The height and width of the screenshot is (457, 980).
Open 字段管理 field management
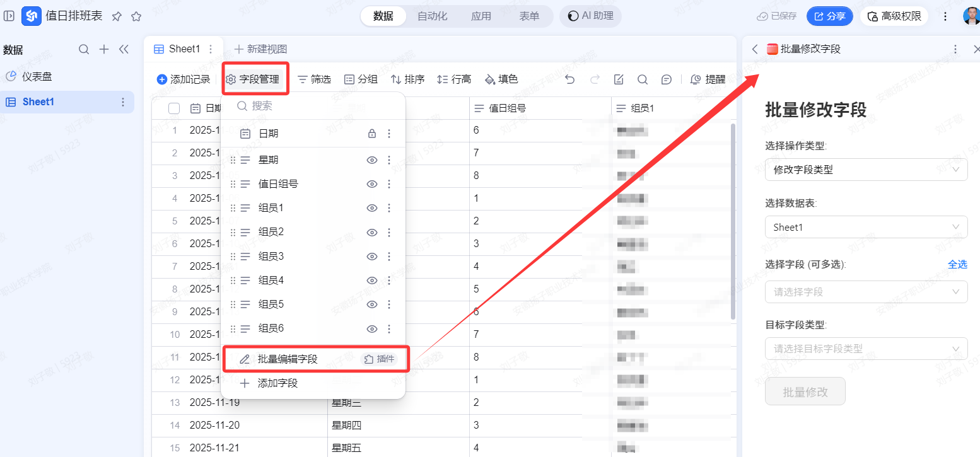253,79
